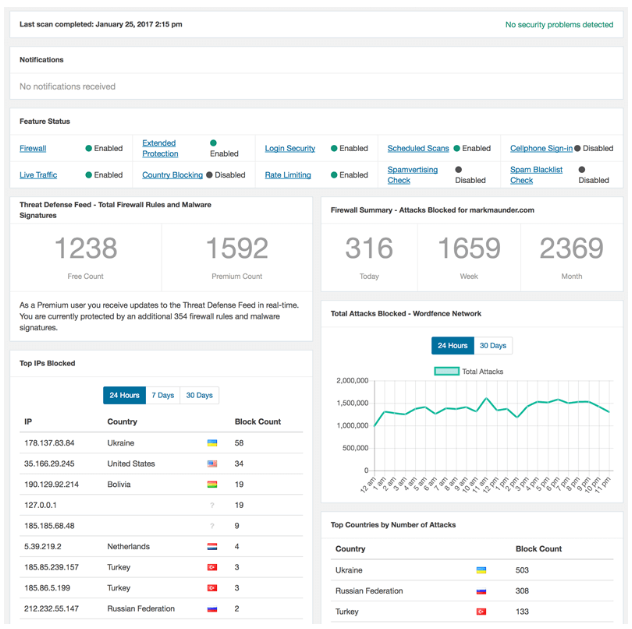632x629 pixels.
Task: Click block count 503 for Ukraine
Action: [522, 570]
